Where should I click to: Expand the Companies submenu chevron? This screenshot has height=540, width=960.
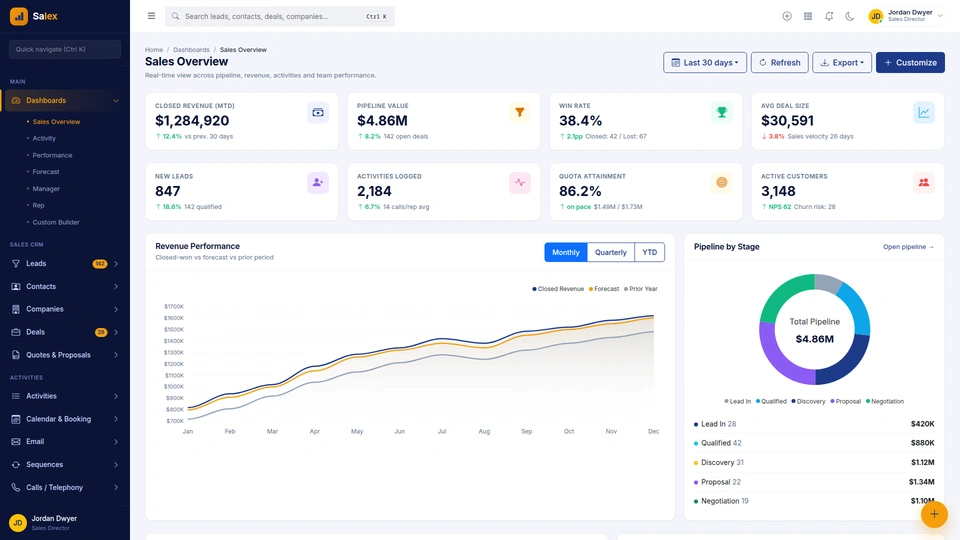point(116,309)
